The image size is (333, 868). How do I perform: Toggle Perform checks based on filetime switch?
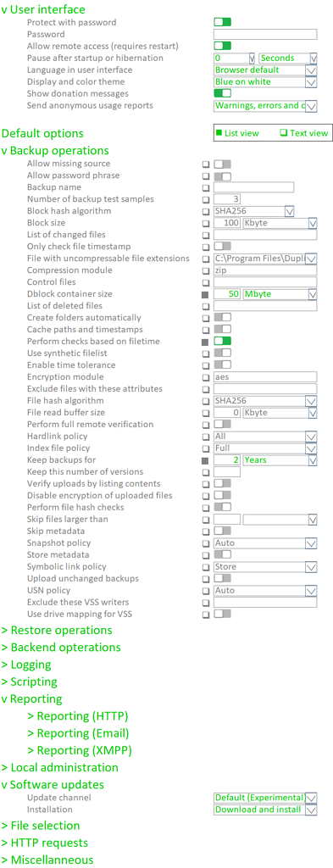(x=222, y=341)
